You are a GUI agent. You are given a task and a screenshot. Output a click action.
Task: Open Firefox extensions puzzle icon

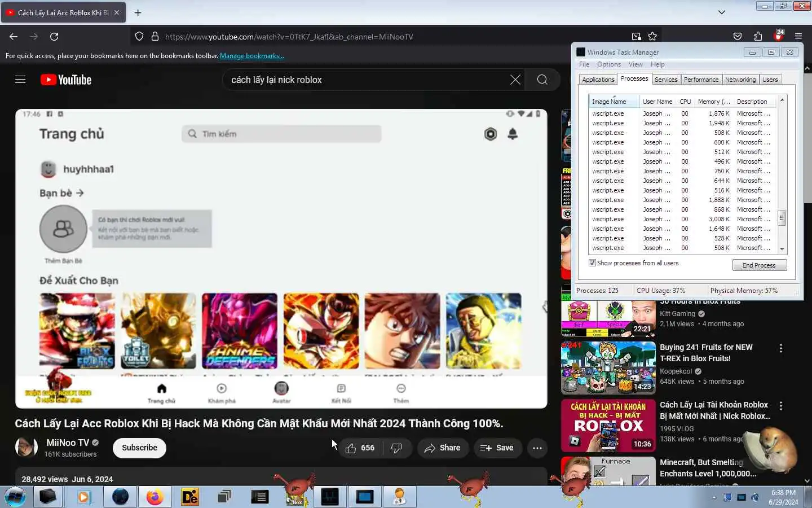758,37
